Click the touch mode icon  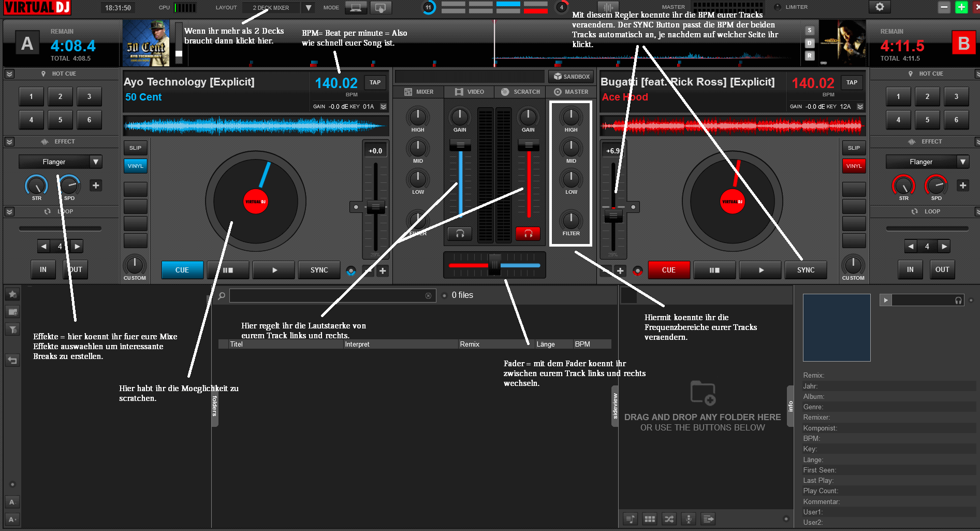(x=381, y=8)
